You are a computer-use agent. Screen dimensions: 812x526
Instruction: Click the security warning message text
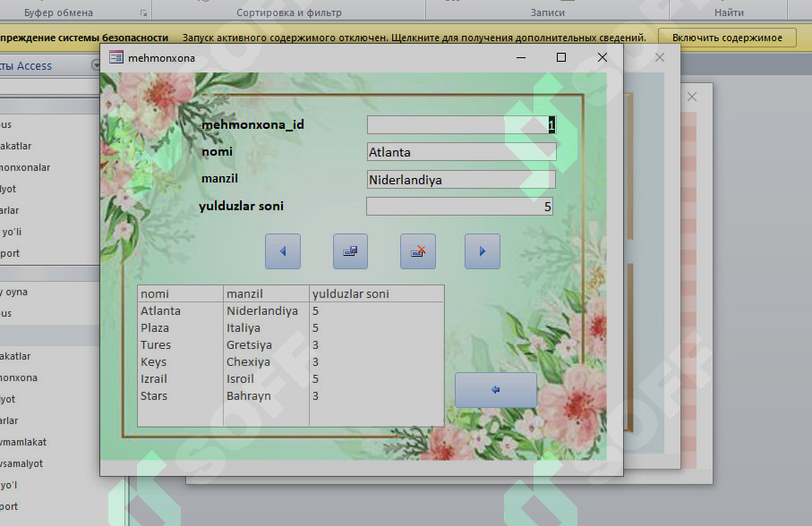click(x=415, y=38)
